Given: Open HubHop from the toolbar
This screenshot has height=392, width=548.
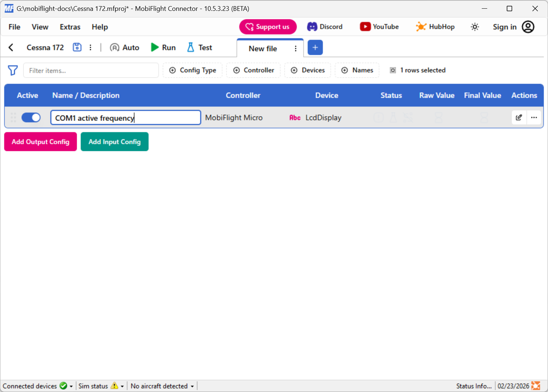Looking at the screenshot, I should coord(435,26).
